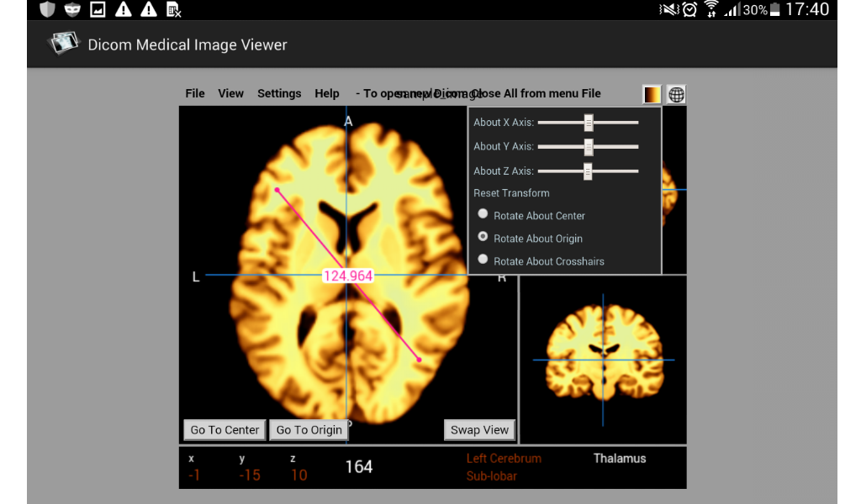
Task: Click the Dicom Medical Image Viewer logo
Action: [63, 43]
